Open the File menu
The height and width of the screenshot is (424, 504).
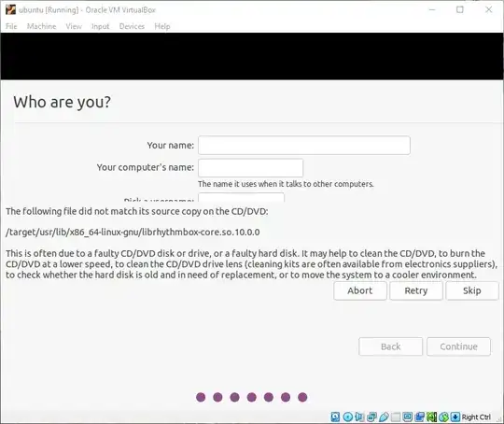(11, 26)
